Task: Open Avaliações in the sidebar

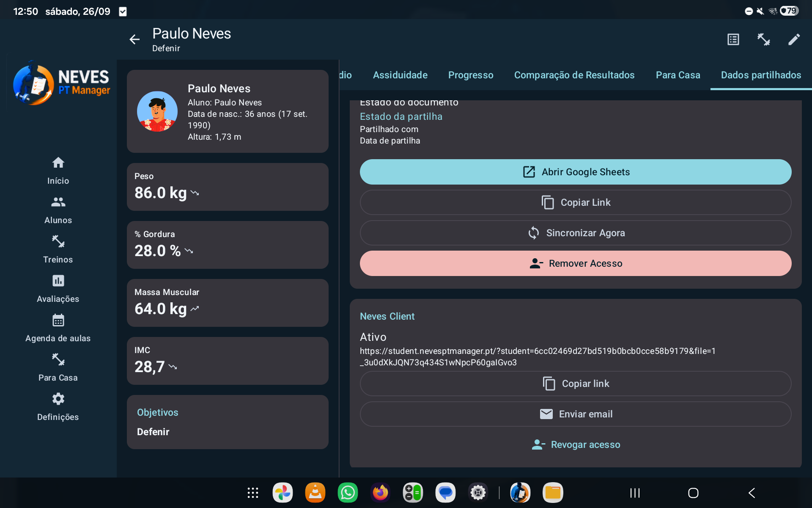Action: coord(58,289)
